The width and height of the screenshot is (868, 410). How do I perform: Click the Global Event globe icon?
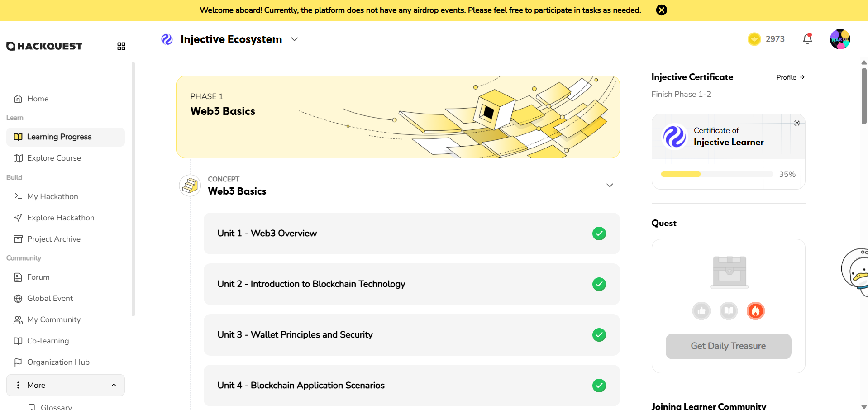pyautogui.click(x=18, y=298)
